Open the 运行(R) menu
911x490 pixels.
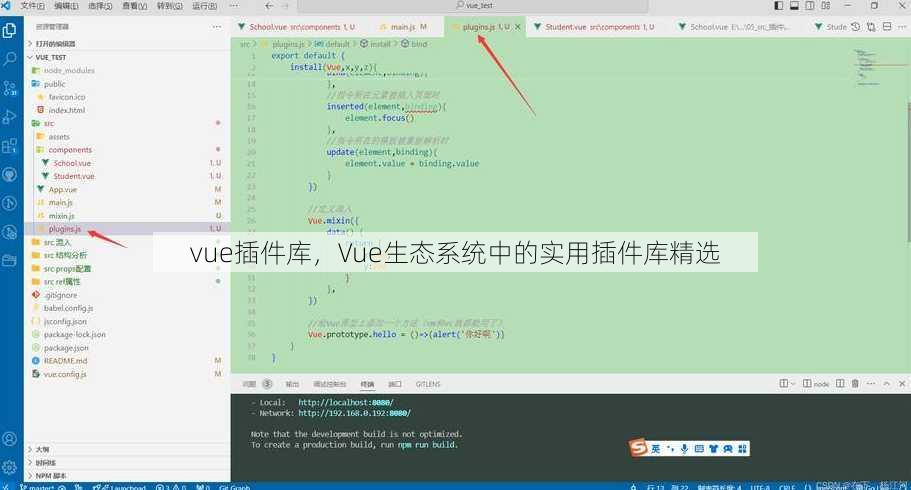pyautogui.click(x=205, y=5)
